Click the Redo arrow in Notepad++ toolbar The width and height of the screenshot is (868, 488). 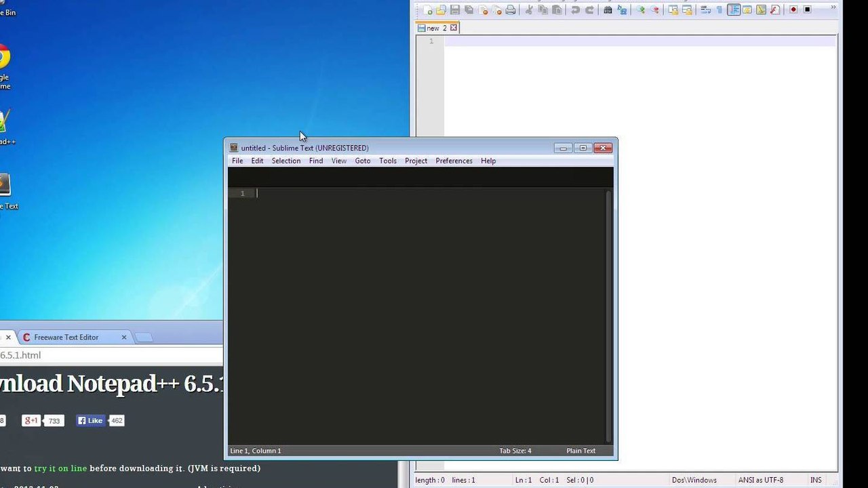[x=589, y=9]
